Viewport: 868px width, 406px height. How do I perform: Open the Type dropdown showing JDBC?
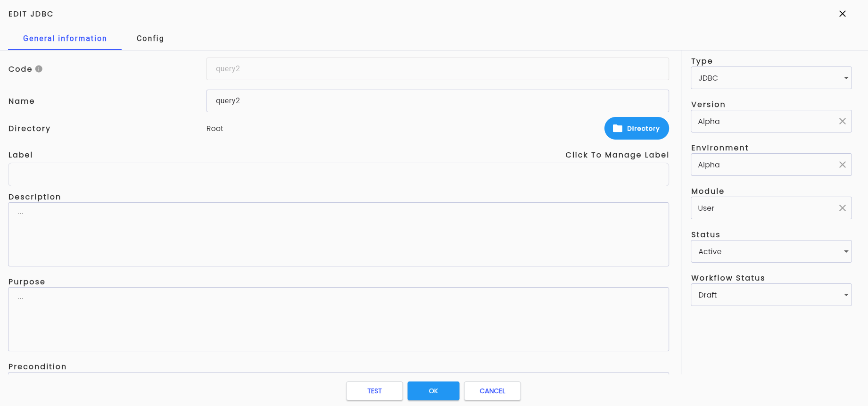(x=771, y=78)
